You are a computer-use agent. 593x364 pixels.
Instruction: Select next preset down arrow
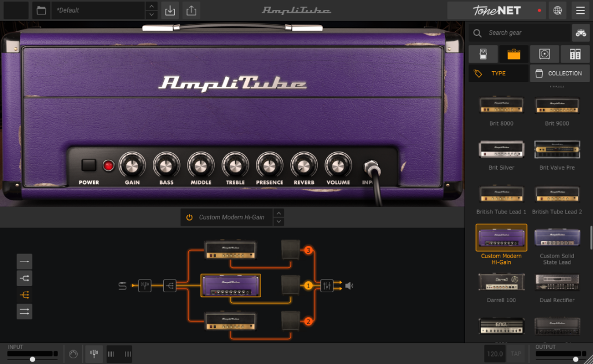click(151, 14)
